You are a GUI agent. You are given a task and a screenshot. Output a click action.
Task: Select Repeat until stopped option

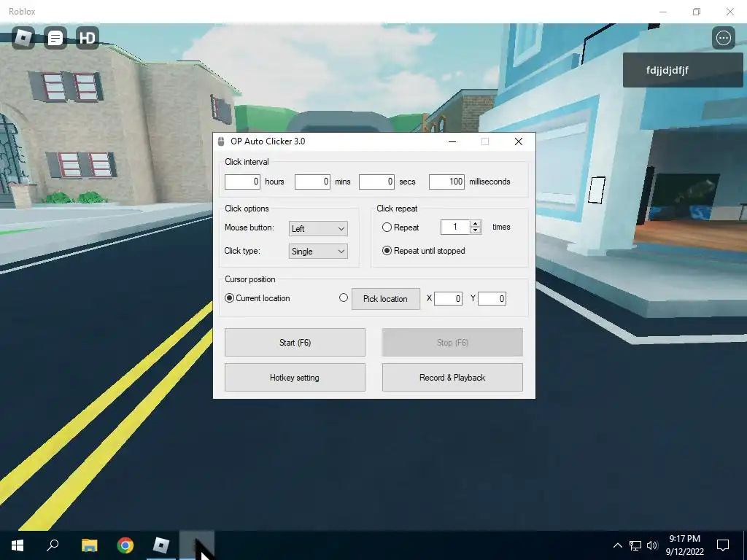387,251
